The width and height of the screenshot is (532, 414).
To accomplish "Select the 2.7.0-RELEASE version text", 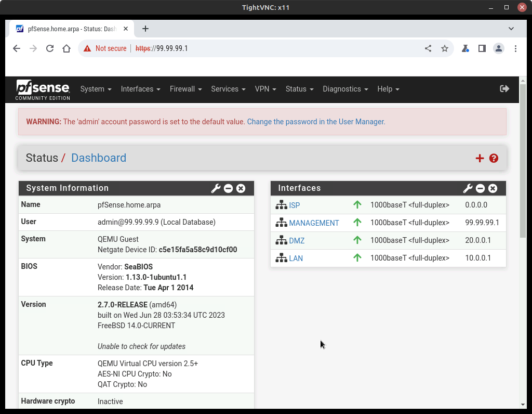I will click(x=123, y=305).
